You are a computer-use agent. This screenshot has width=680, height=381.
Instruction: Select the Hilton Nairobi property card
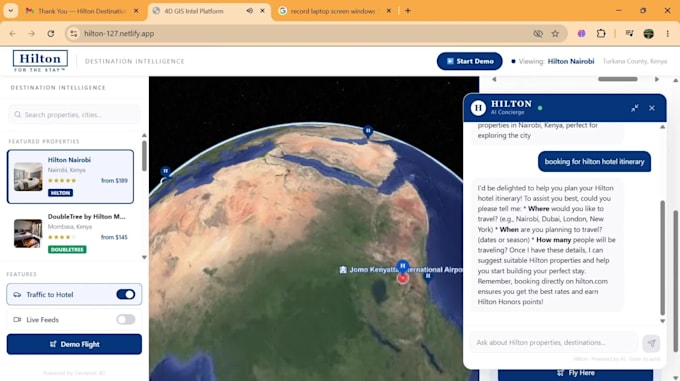(x=70, y=176)
